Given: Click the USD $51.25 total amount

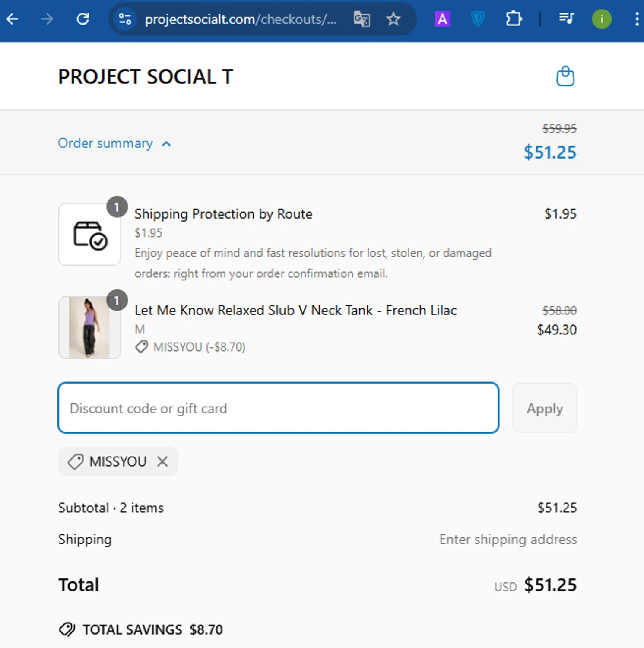Looking at the screenshot, I should pyautogui.click(x=536, y=585).
